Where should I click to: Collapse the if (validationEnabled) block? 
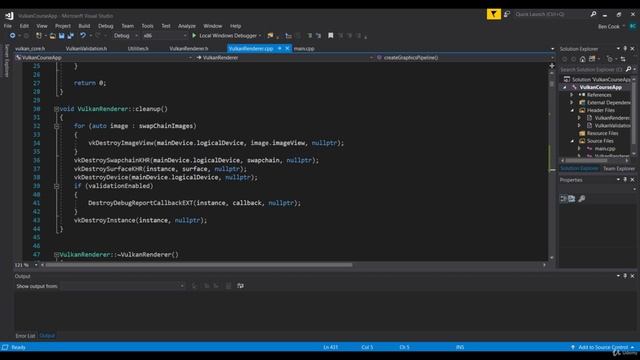tap(56, 186)
